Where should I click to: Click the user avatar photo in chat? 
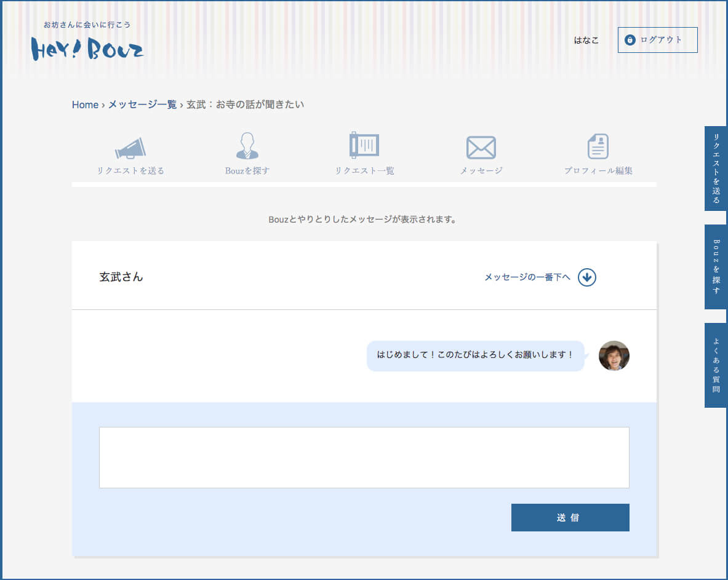614,356
